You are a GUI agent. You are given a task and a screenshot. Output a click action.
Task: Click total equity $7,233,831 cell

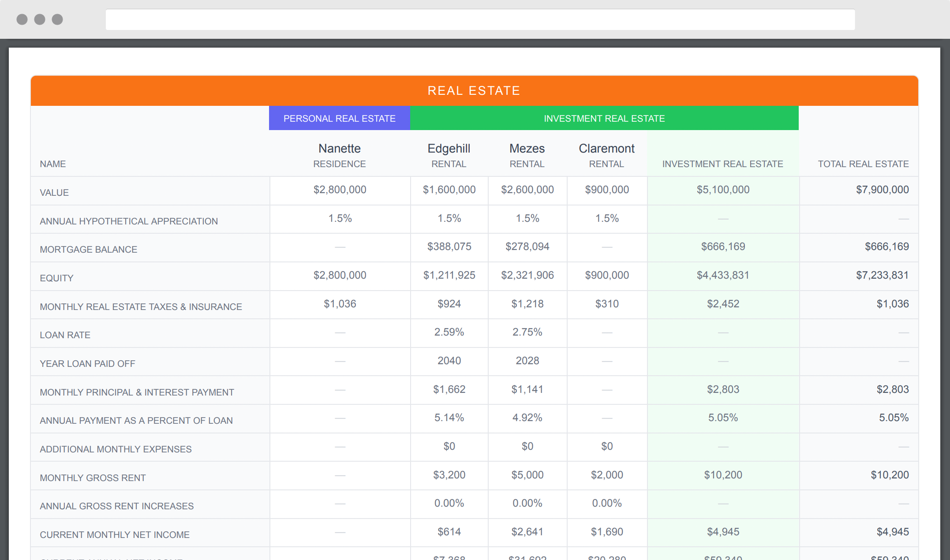click(882, 275)
